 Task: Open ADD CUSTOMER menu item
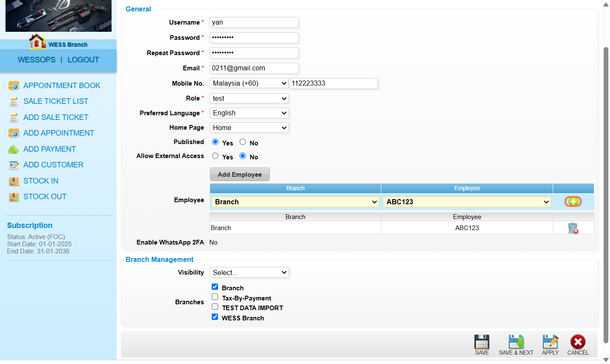(53, 165)
